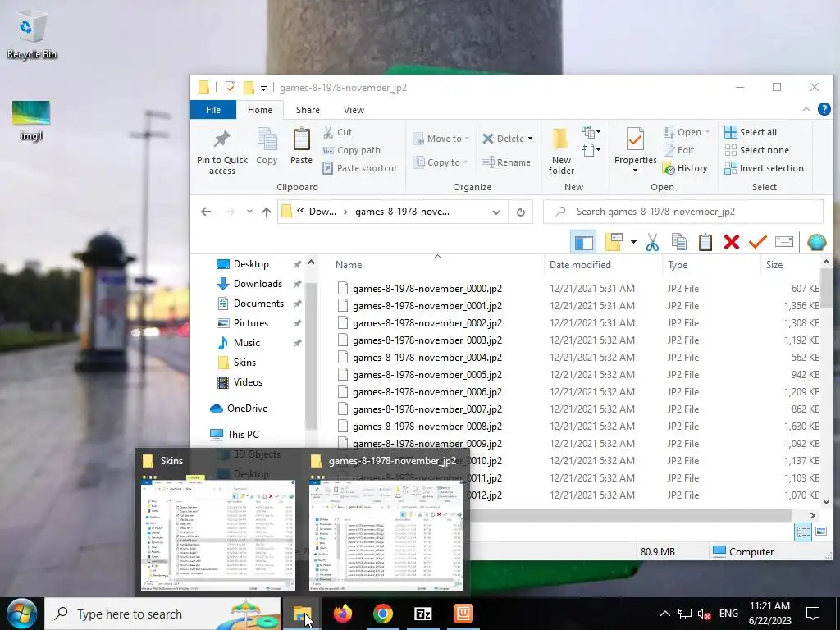Sort by the Name column header
The height and width of the screenshot is (630, 840).
(x=349, y=265)
